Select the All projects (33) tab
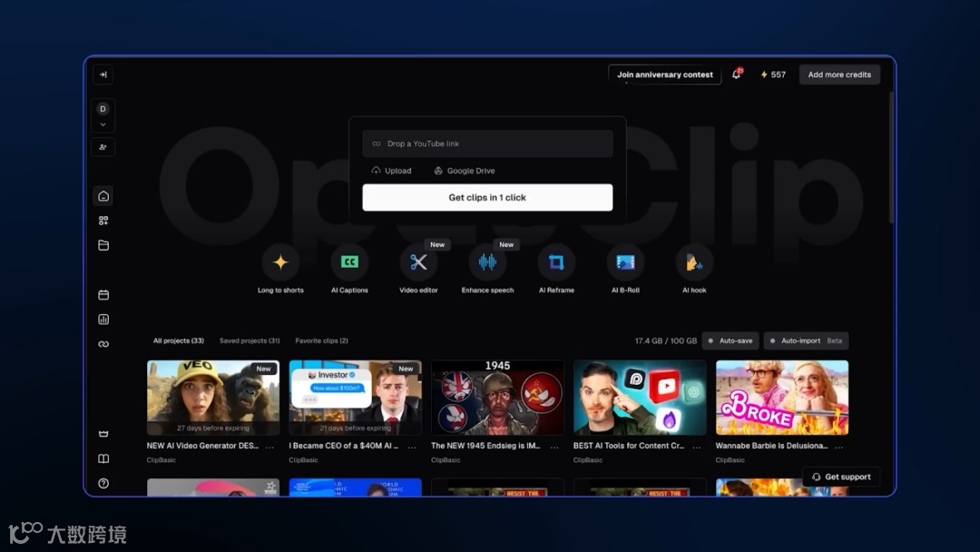Viewport: 980px width, 552px height. tap(179, 340)
